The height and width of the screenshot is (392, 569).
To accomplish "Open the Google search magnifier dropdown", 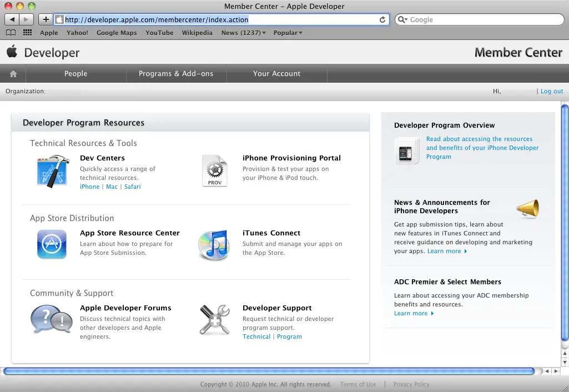I will 404,20.
